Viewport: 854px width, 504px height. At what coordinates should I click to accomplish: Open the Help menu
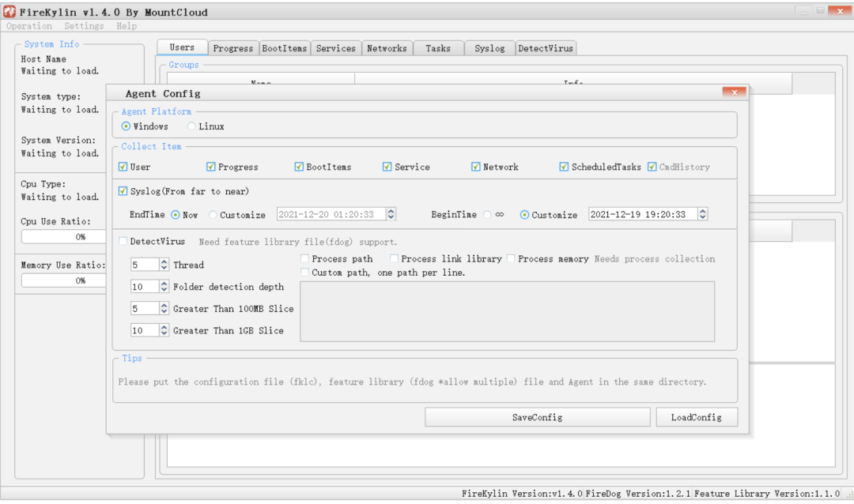tap(127, 26)
